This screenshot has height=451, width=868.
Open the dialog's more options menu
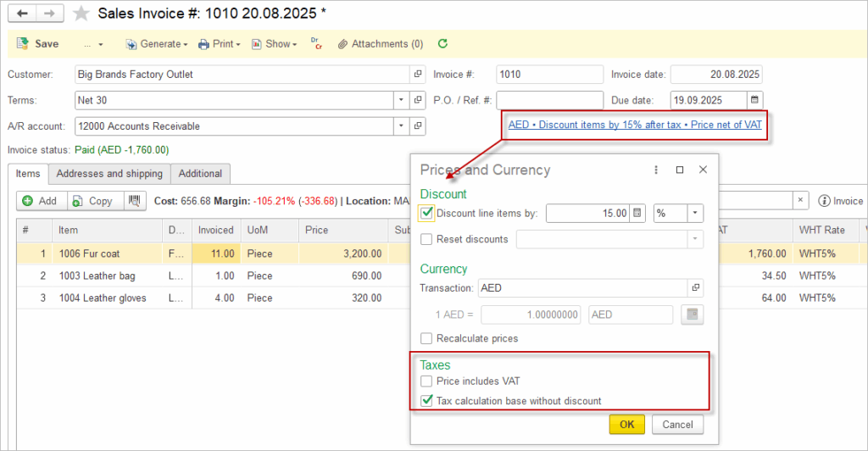click(x=656, y=170)
